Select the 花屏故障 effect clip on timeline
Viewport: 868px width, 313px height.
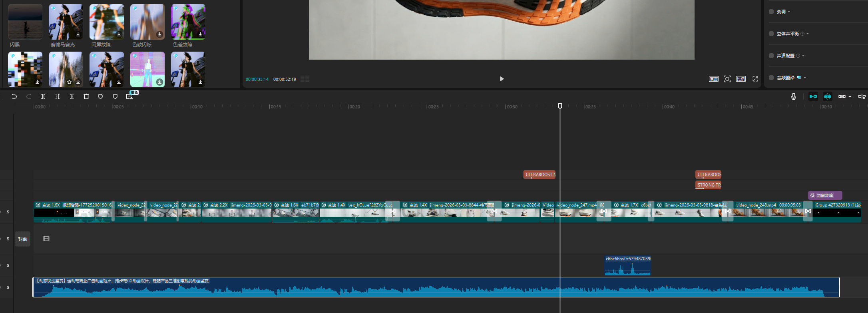(825, 195)
